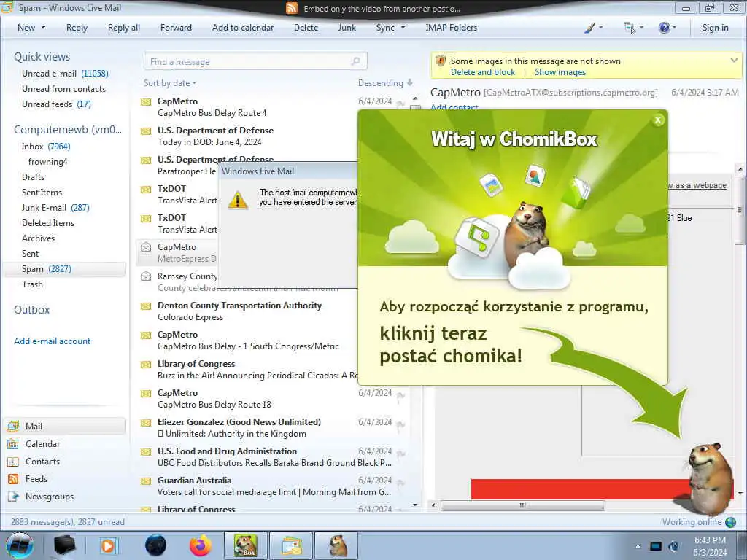Close the ChomikBox welcome popup

coord(658,120)
